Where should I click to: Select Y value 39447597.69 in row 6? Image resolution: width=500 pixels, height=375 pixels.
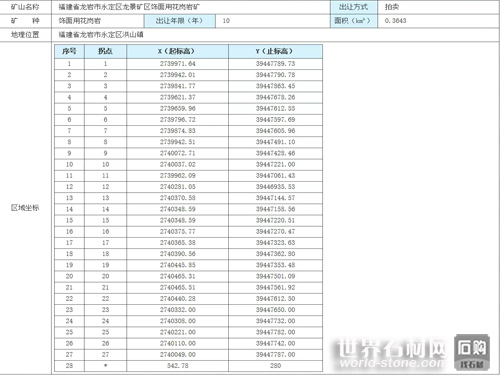(x=275, y=120)
